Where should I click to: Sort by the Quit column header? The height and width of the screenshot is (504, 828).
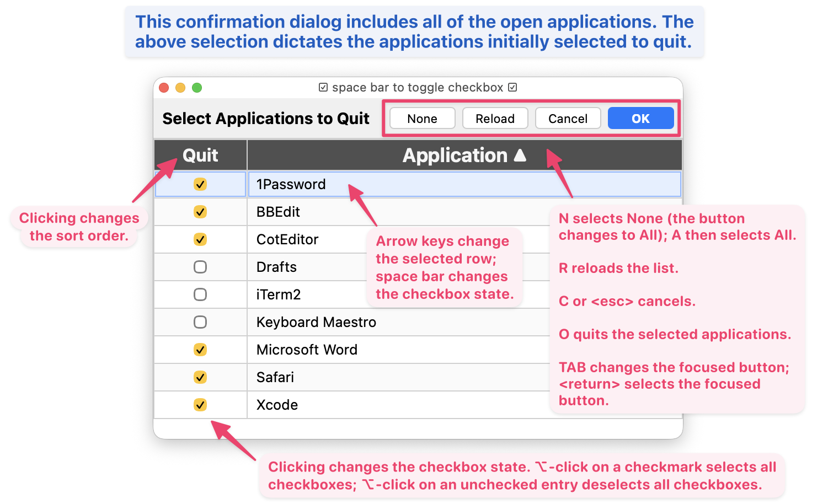tap(200, 156)
